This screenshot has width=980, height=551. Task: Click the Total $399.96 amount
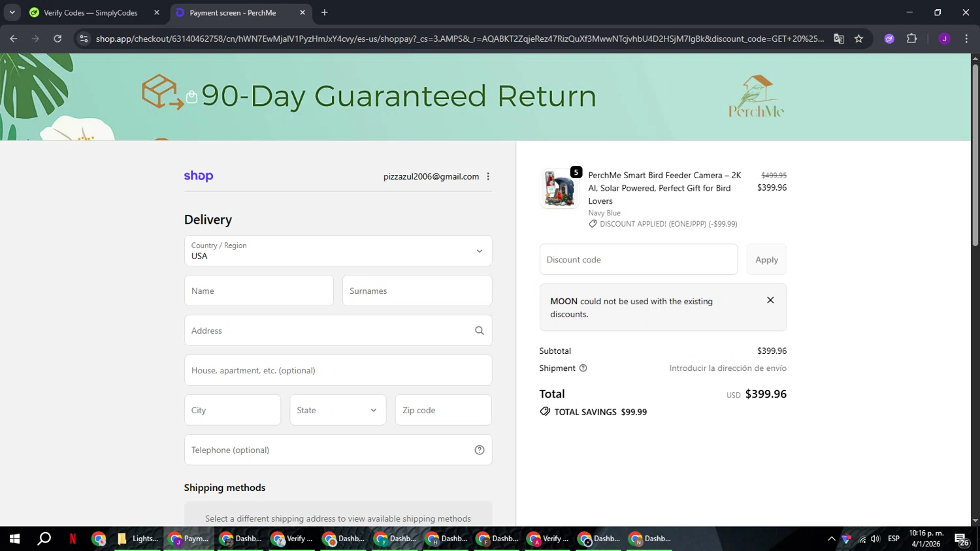point(766,394)
